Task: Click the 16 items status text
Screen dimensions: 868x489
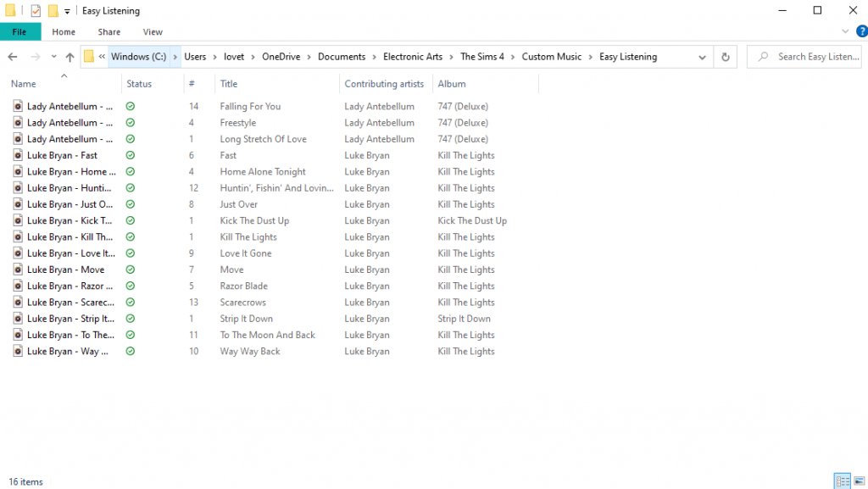Action: 25,482
